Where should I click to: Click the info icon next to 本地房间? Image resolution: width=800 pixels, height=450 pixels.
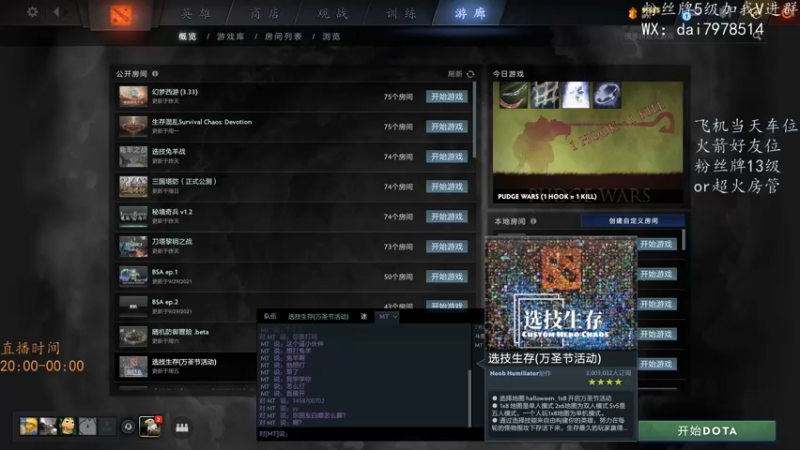533,221
